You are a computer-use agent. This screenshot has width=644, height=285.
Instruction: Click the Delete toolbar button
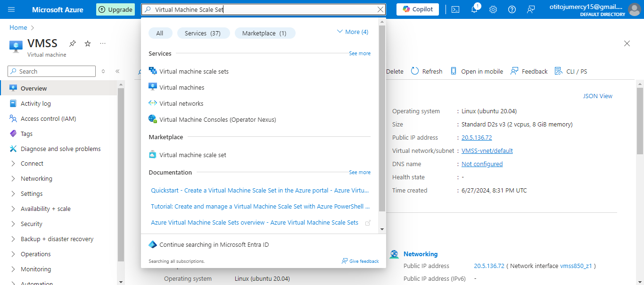[x=395, y=71]
